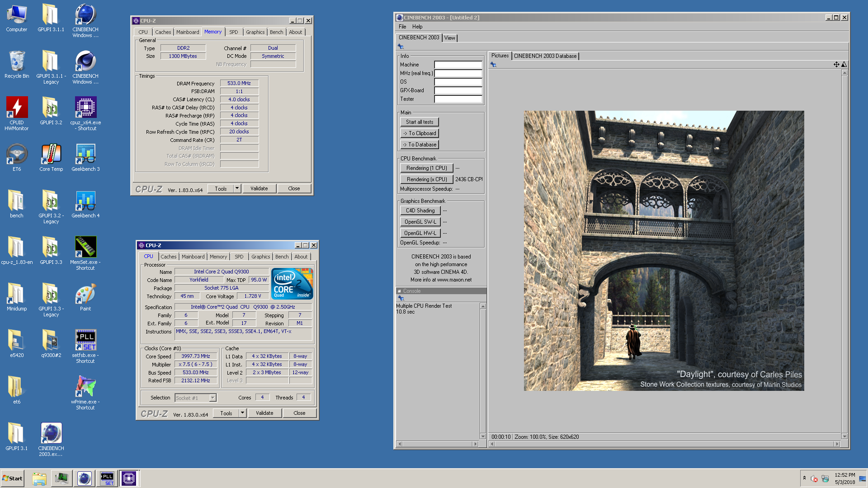The height and width of the screenshot is (488, 868).
Task: Launch MemSet.exe shortcut icon
Action: [85, 253]
